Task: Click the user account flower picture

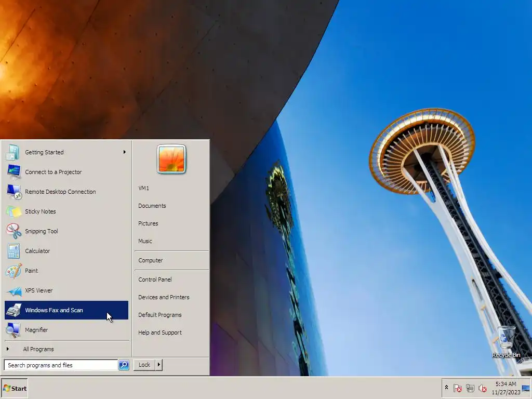Action: coord(171,159)
